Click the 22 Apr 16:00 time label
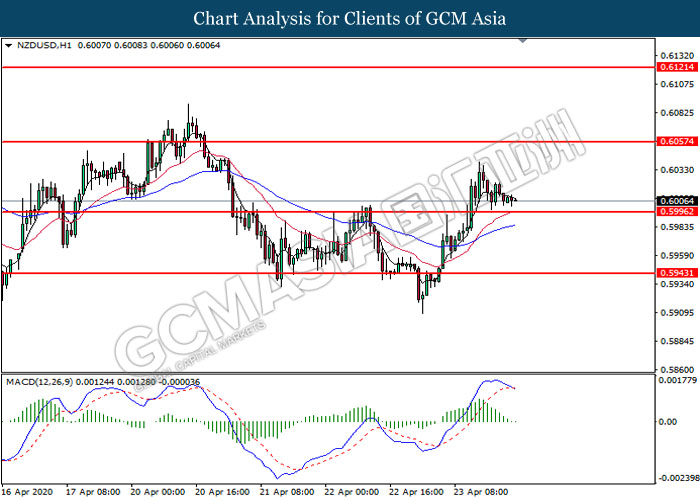Screen dimensions: 700x500 pyautogui.click(x=415, y=492)
